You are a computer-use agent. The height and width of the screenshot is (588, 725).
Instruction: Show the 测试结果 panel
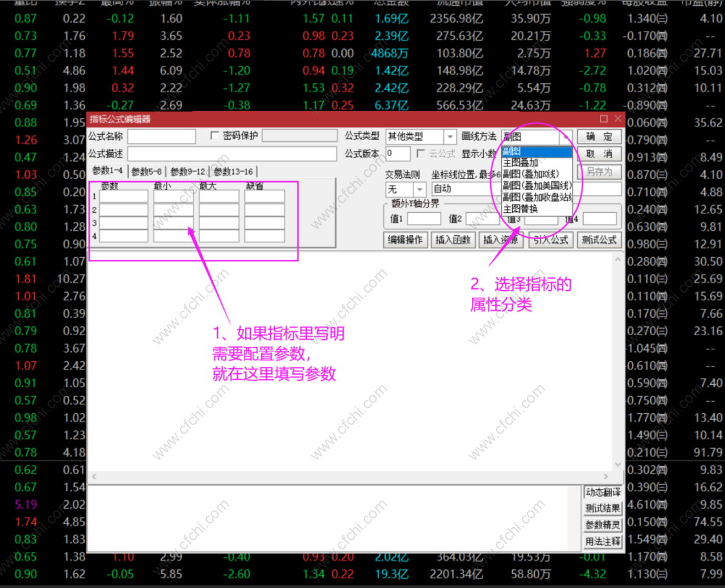tap(602, 509)
